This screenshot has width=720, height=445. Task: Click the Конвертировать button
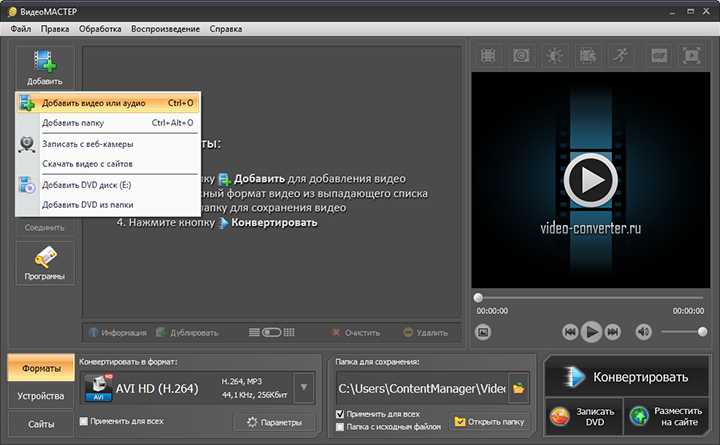pyautogui.click(x=626, y=377)
